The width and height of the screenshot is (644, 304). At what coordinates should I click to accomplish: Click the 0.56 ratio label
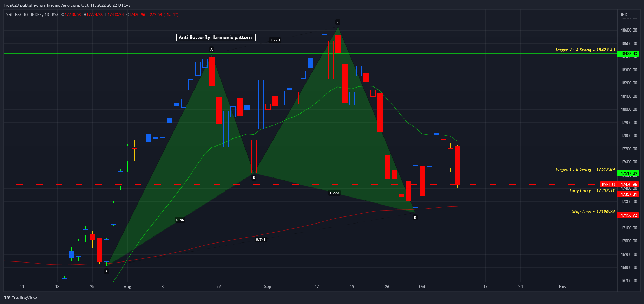click(x=180, y=220)
